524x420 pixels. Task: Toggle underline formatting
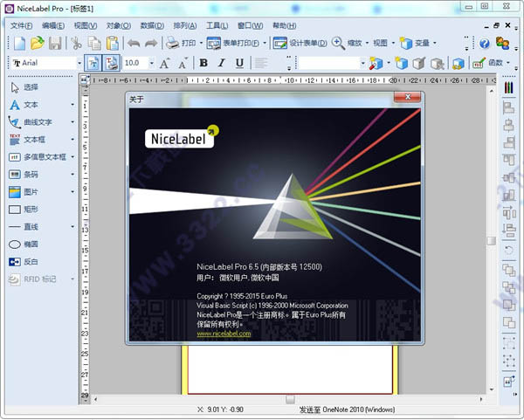(239, 63)
